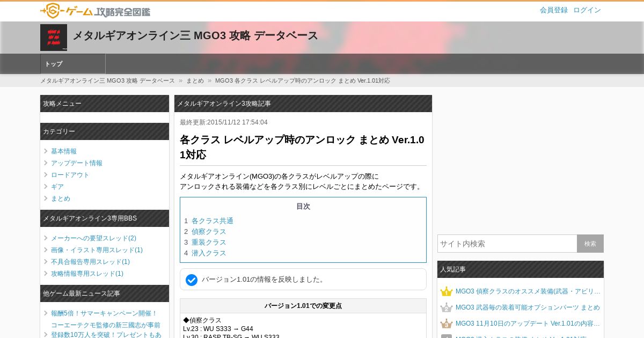Open the まとめ category in sidebar
This screenshot has height=338, width=644.
pos(61,199)
